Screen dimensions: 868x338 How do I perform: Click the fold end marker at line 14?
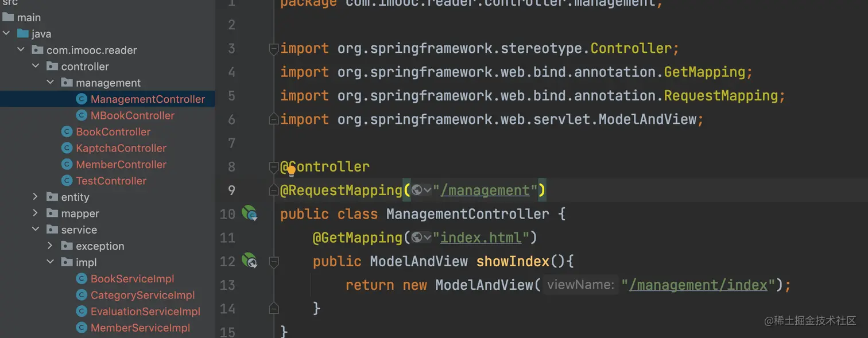(x=274, y=308)
